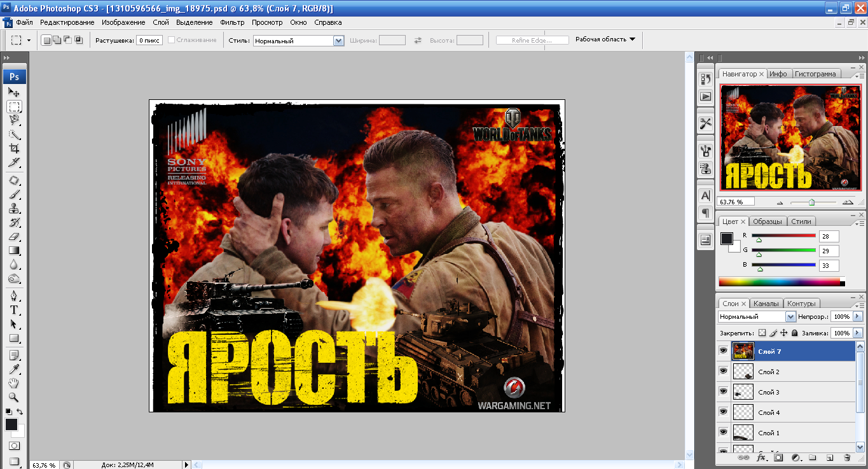The height and width of the screenshot is (469, 868).
Task: Toggle lock image pixels brush icon
Action: (773, 333)
